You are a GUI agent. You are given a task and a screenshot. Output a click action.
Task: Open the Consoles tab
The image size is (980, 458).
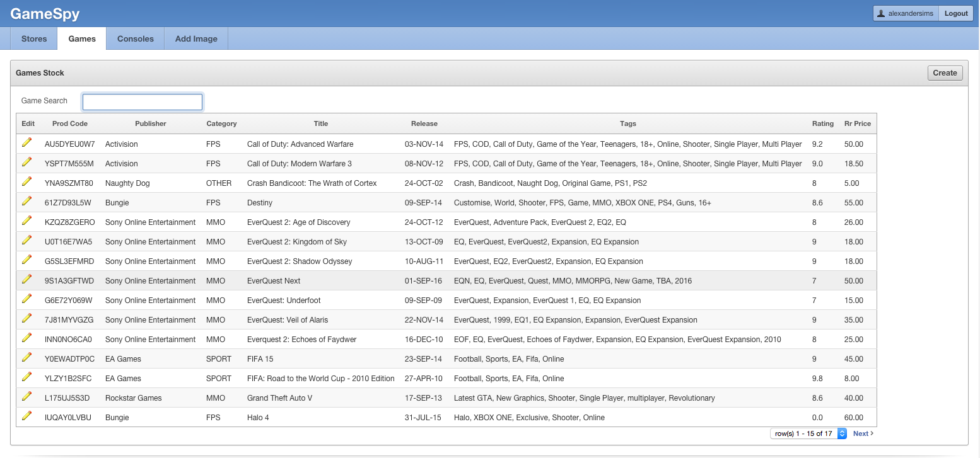tap(136, 38)
